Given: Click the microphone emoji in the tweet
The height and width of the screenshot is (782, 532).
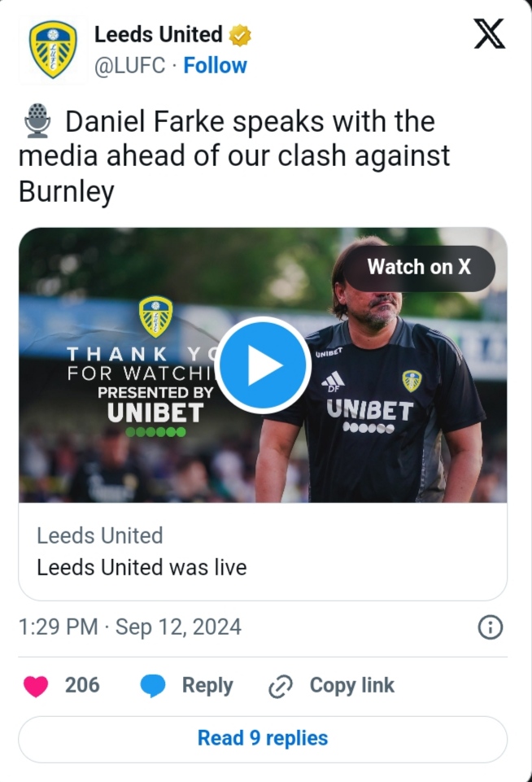Looking at the screenshot, I should click(x=37, y=122).
